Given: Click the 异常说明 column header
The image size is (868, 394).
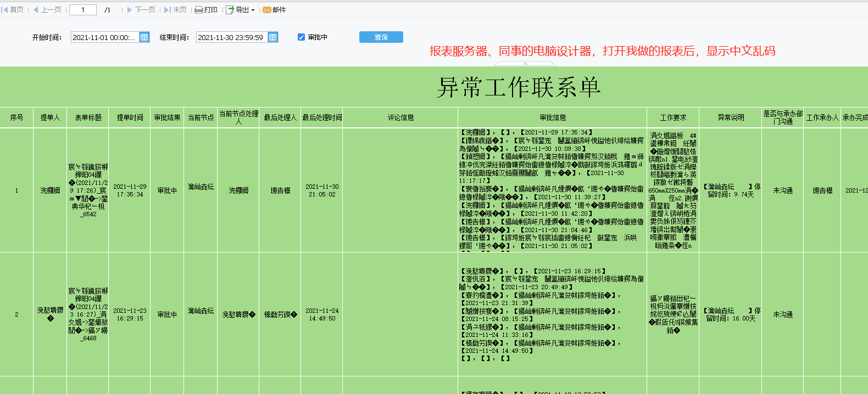Looking at the screenshot, I should pyautogui.click(x=731, y=117).
